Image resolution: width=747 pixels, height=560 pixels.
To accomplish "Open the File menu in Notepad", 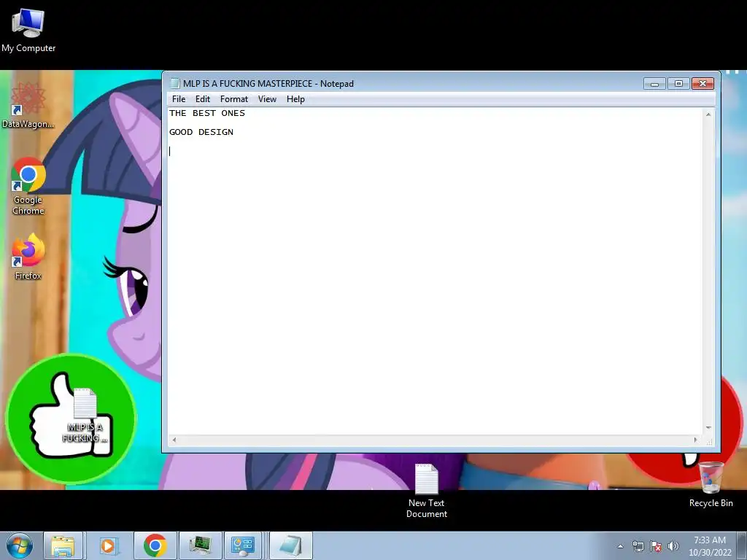I will [x=179, y=99].
